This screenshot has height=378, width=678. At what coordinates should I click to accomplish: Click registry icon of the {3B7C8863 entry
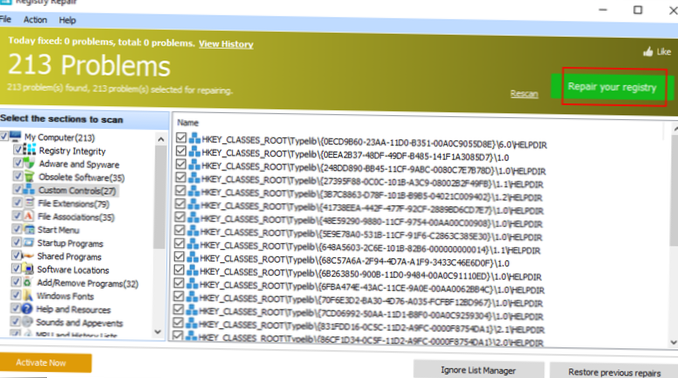[193, 192]
